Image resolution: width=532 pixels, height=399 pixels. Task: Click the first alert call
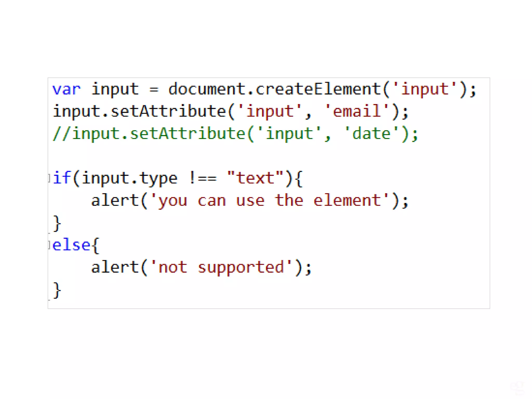click(115, 201)
